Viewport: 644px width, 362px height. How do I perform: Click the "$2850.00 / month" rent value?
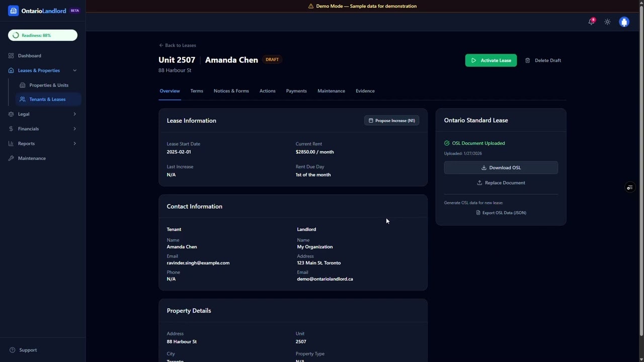coord(314,152)
